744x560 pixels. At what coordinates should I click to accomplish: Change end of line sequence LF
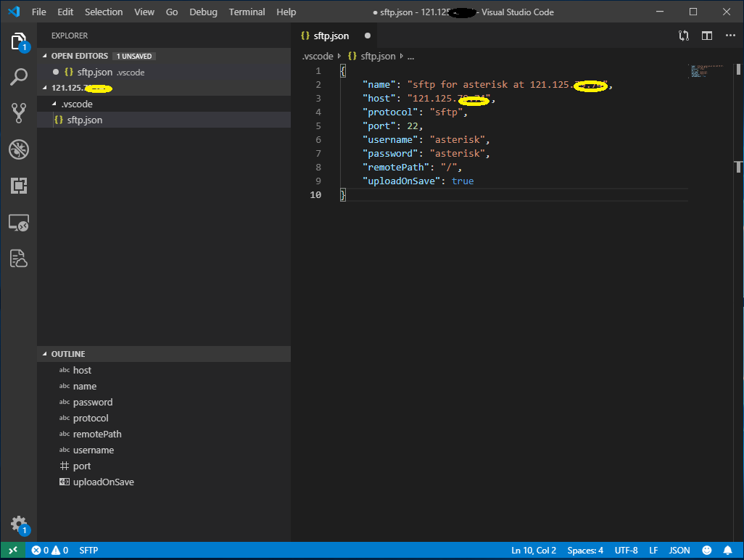[653, 551]
